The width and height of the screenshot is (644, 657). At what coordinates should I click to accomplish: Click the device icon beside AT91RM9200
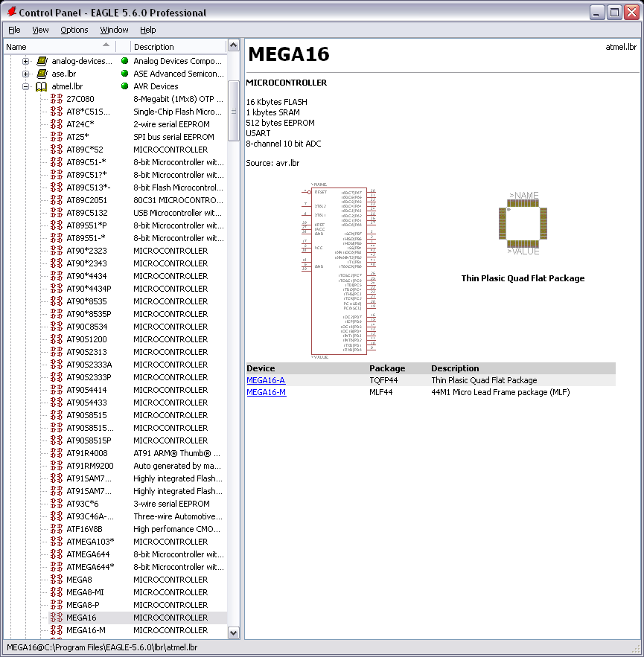pos(56,466)
